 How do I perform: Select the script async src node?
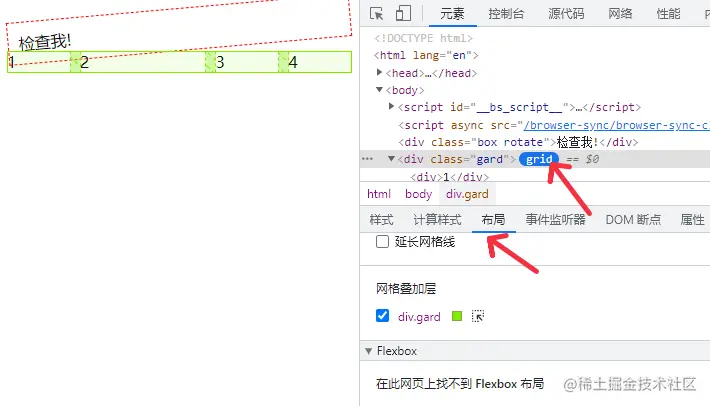click(x=554, y=125)
